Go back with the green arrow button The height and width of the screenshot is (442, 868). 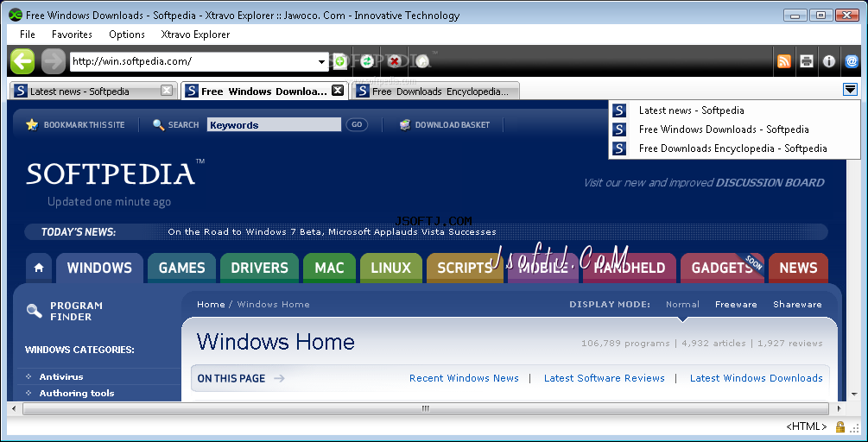click(x=22, y=60)
